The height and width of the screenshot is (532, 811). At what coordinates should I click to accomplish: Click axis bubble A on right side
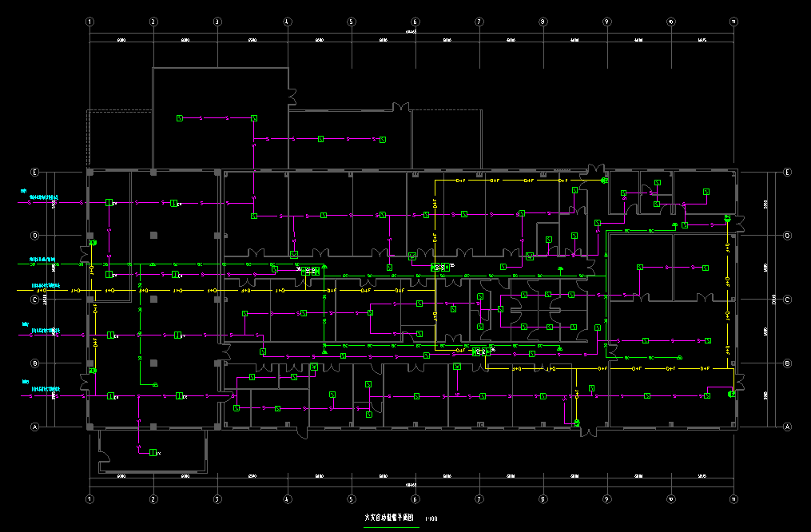788,427
